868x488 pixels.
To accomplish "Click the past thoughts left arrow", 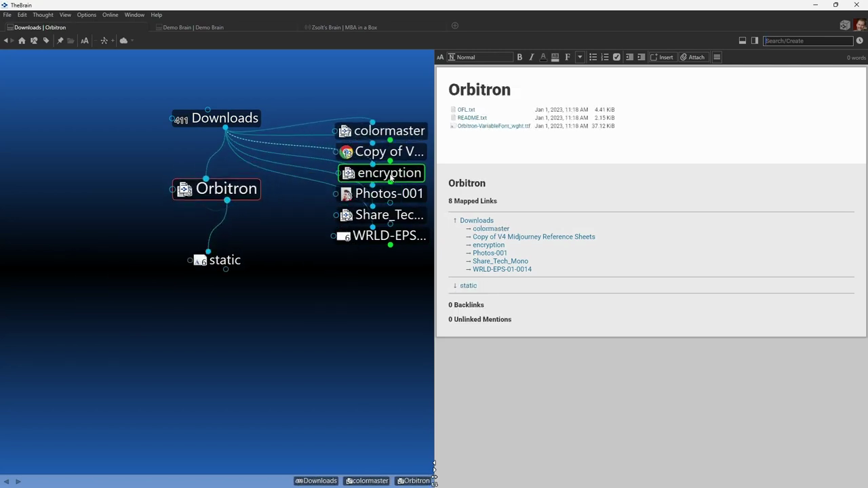I will [6, 481].
